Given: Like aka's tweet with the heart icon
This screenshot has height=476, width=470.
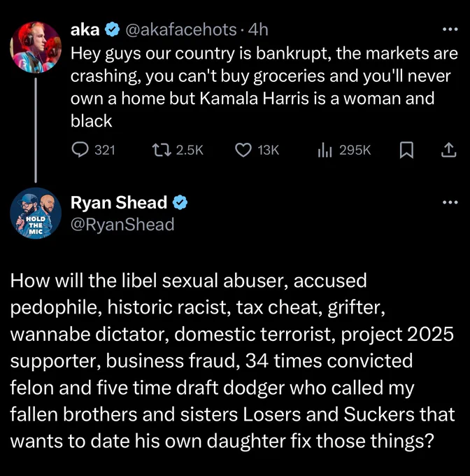Looking at the screenshot, I should coord(243,150).
